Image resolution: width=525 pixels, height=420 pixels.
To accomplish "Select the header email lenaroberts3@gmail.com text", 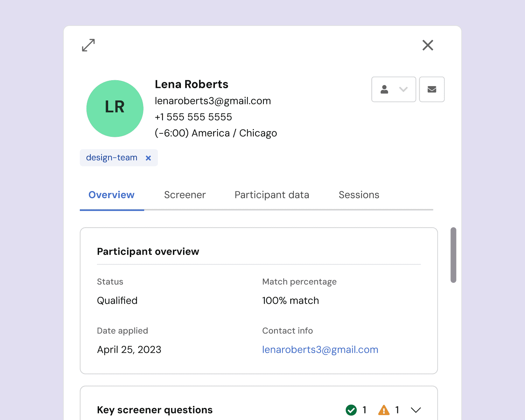I will click(x=213, y=101).
